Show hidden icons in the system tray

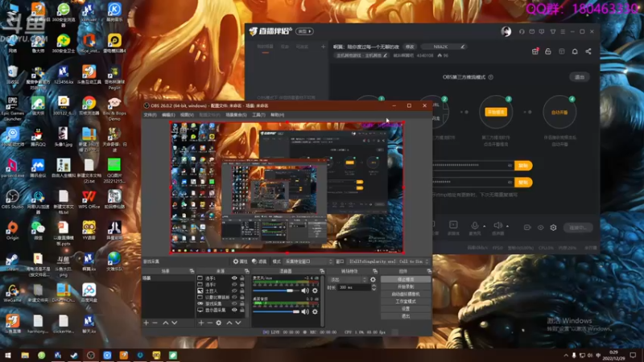pos(566,356)
